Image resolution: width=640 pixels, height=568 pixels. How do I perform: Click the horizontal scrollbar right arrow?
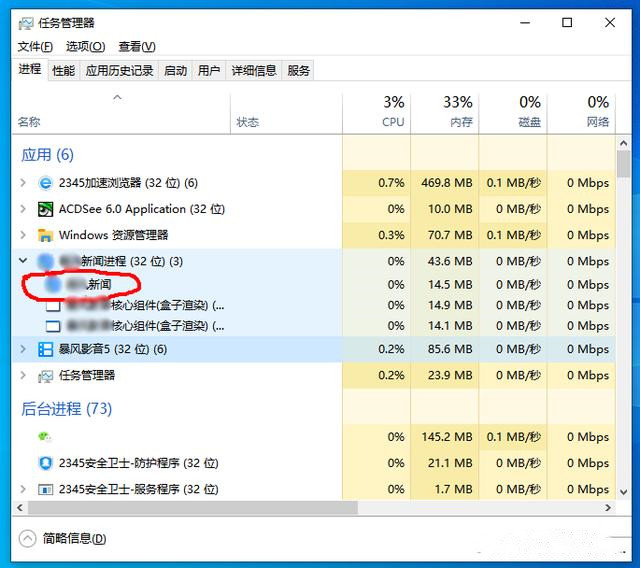click(x=608, y=508)
